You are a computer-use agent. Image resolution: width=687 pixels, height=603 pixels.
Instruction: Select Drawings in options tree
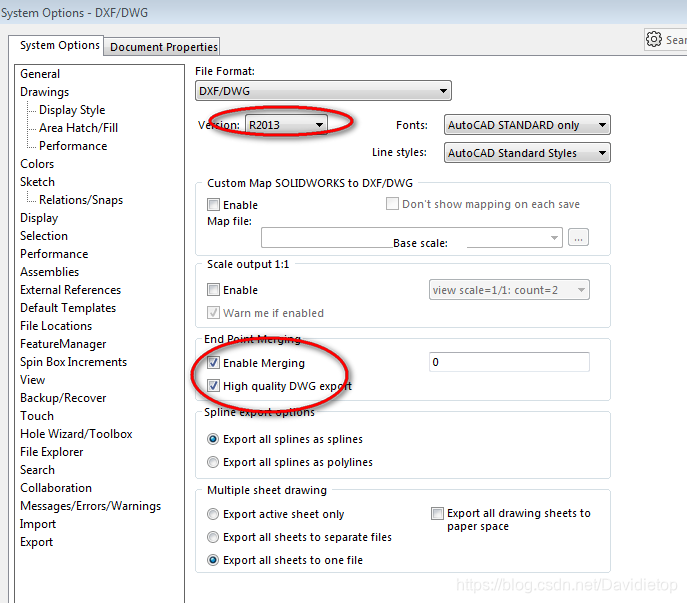point(45,92)
